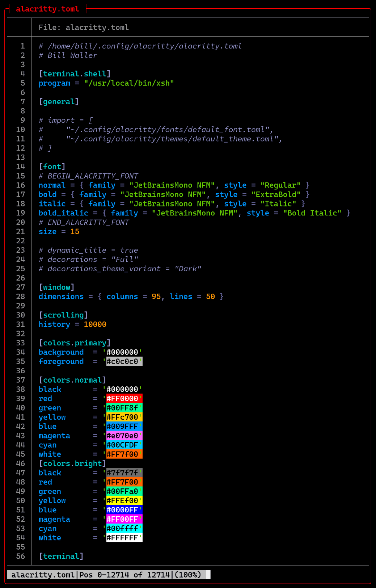Click the alacritty.toml tab title

(47, 9)
